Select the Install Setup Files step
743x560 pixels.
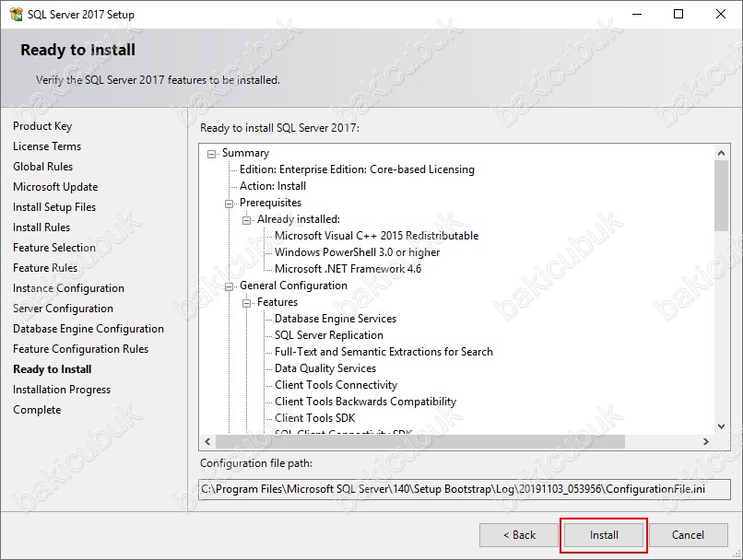pyautogui.click(x=54, y=207)
